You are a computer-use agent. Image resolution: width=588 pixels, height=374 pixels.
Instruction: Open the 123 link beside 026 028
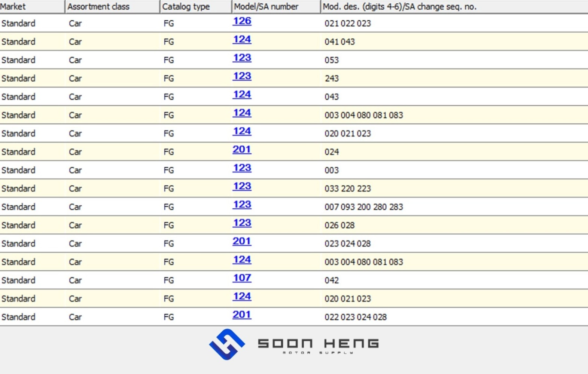click(x=242, y=223)
